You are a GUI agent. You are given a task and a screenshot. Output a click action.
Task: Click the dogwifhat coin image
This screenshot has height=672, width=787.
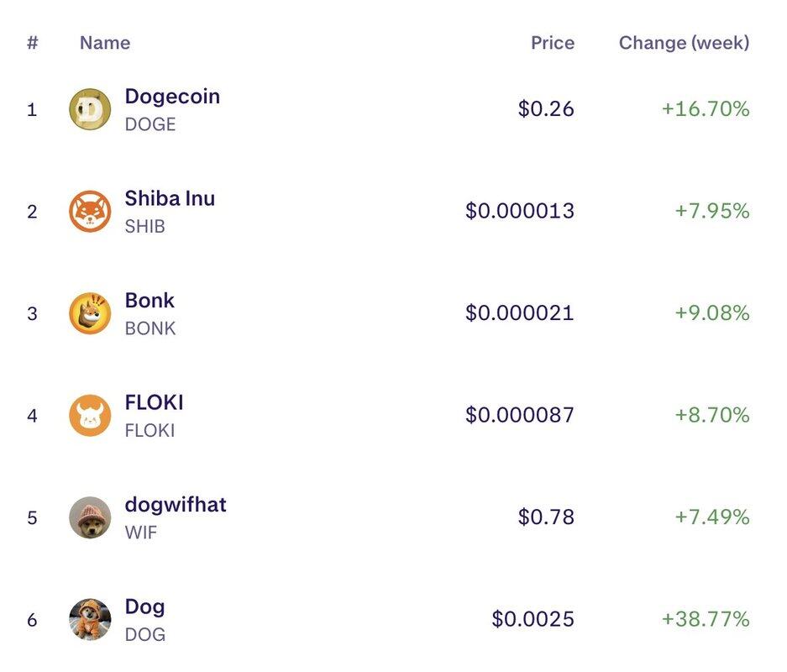[90, 517]
